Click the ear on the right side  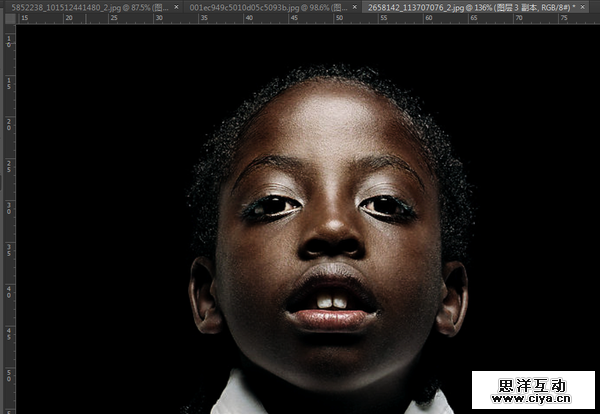click(x=453, y=297)
